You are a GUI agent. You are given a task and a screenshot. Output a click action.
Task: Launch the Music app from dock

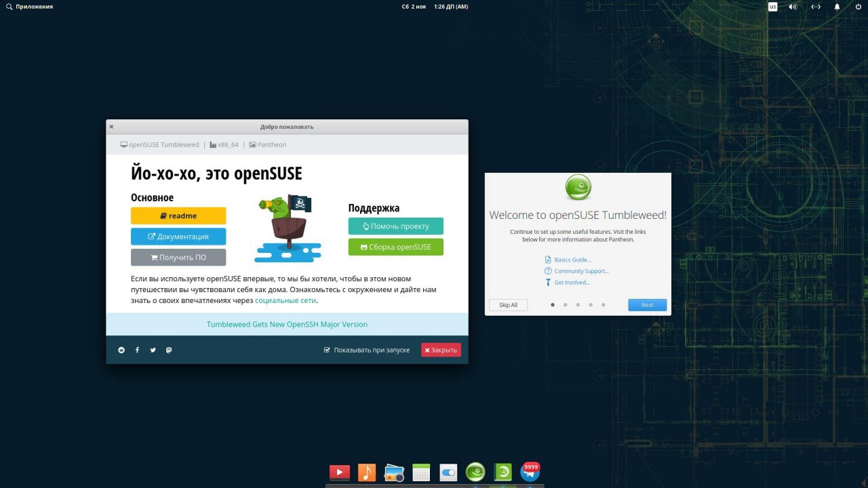pos(367,472)
